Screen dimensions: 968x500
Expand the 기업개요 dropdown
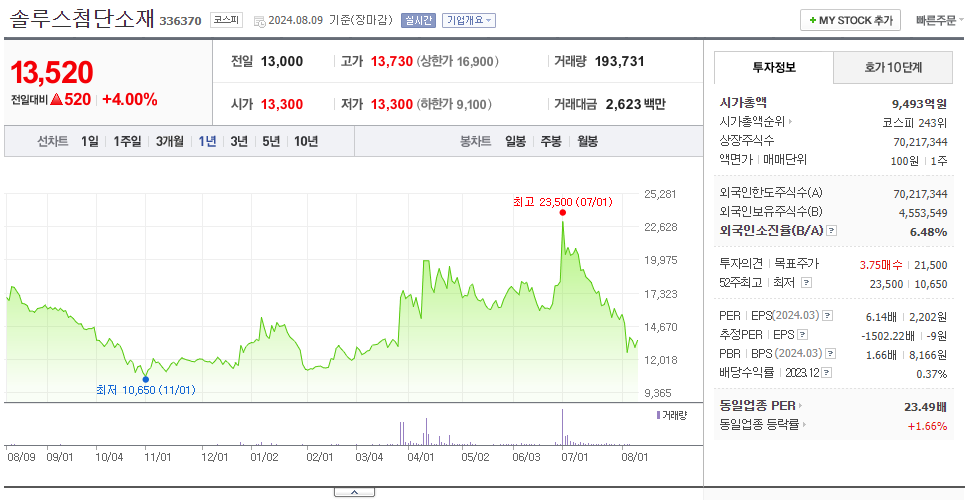[x=469, y=20]
